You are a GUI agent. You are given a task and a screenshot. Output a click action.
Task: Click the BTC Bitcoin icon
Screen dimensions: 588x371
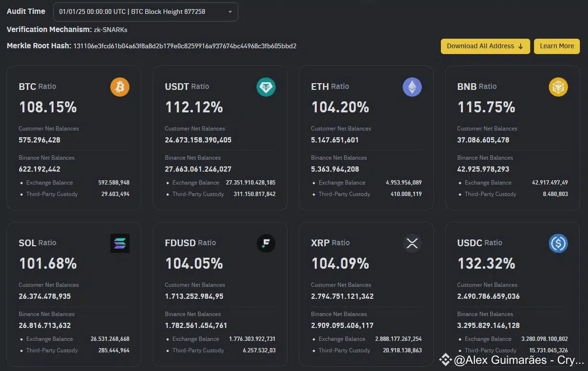pos(120,87)
